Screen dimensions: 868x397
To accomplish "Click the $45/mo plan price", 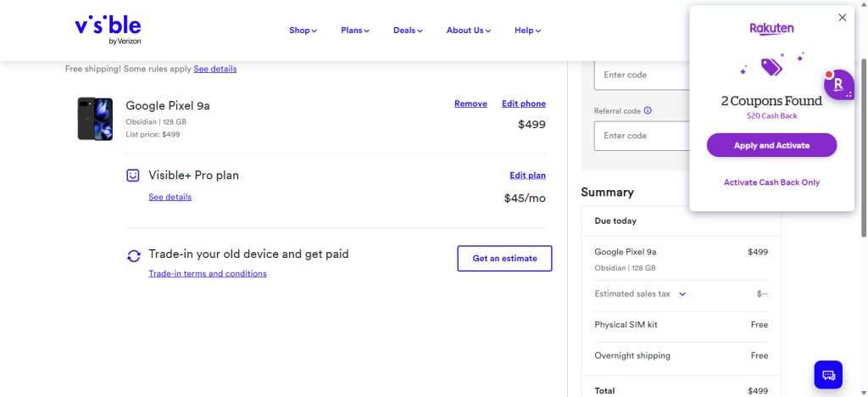I will [525, 198].
